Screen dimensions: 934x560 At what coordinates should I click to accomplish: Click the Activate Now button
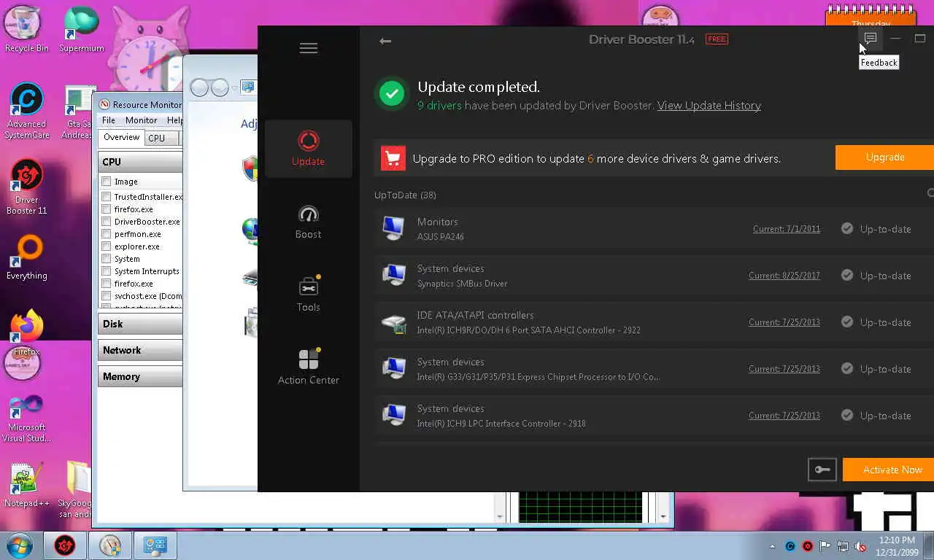click(889, 470)
